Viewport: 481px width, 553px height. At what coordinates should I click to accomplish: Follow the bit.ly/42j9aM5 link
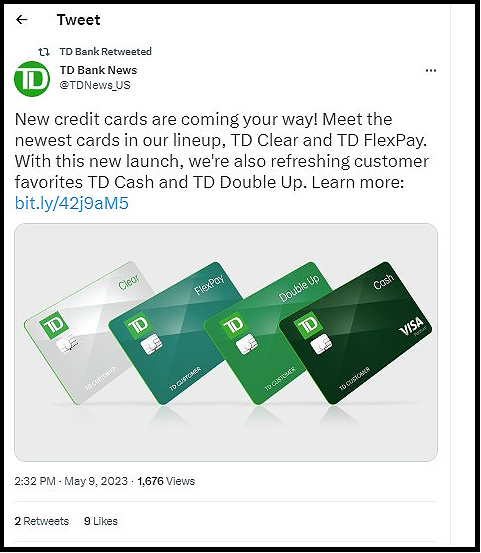[x=72, y=203]
